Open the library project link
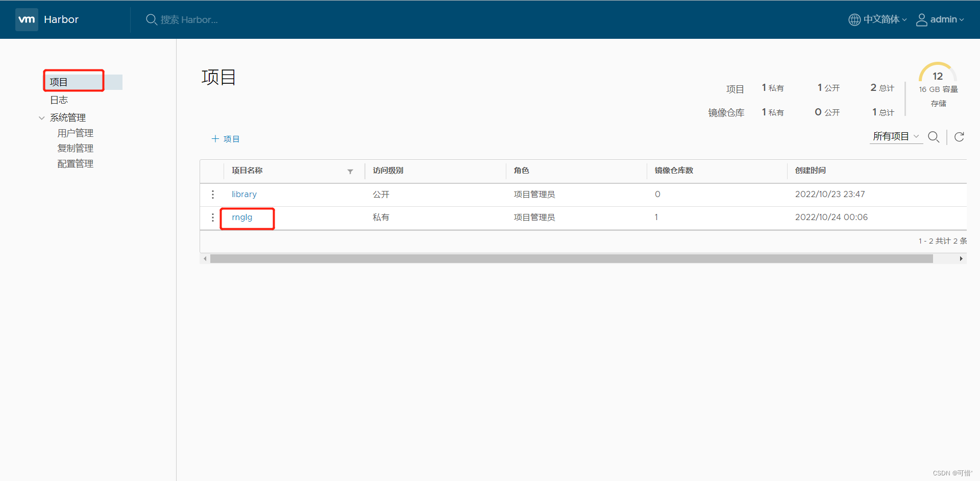This screenshot has height=481, width=980. pos(244,195)
